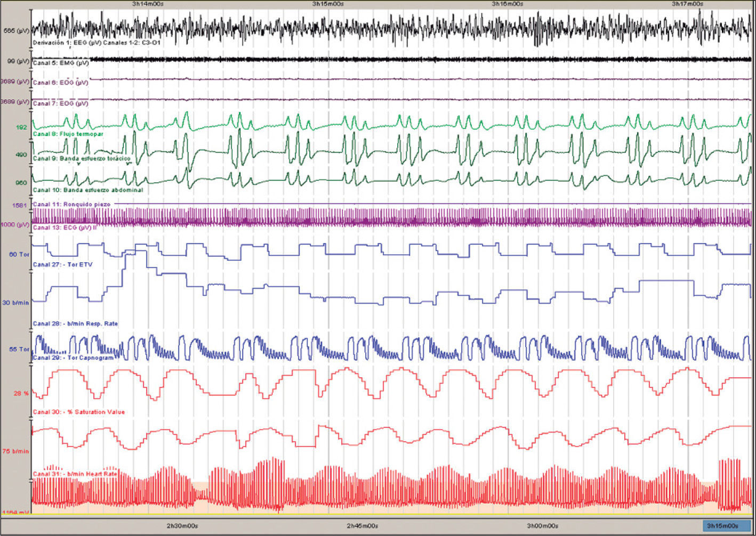The image size is (756, 536).
Task: Click the 3h17m00s marker on top ruler
Action: (687, 4)
